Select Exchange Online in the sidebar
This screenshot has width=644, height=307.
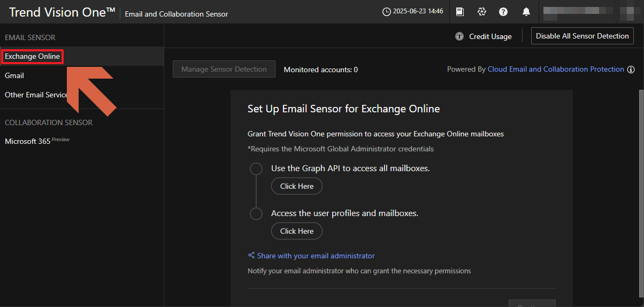pyautogui.click(x=32, y=57)
